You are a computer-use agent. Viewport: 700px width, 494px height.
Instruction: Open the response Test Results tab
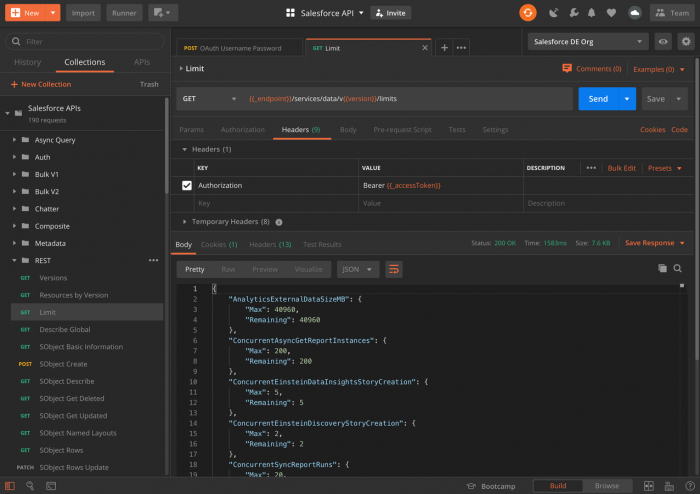tap(322, 245)
